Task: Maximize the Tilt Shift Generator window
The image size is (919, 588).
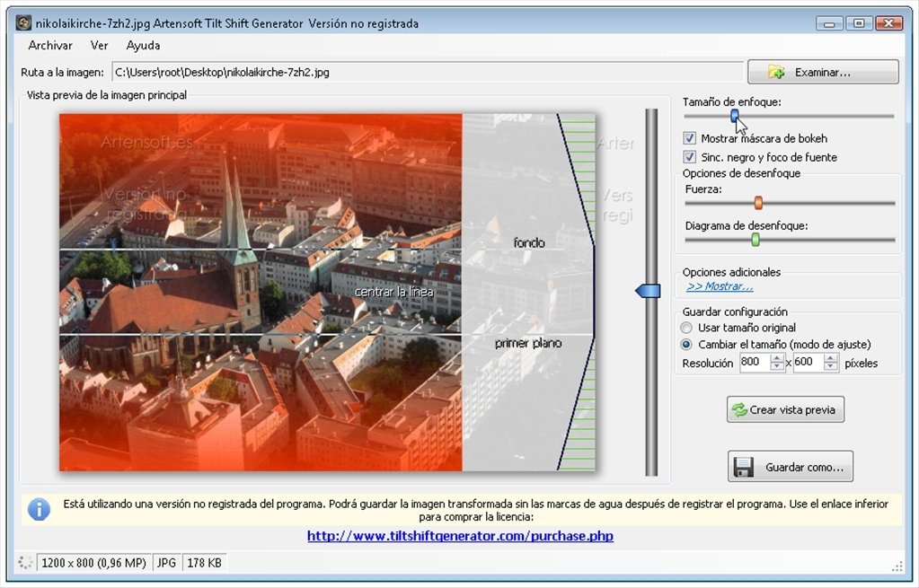Action: point(859,23)
